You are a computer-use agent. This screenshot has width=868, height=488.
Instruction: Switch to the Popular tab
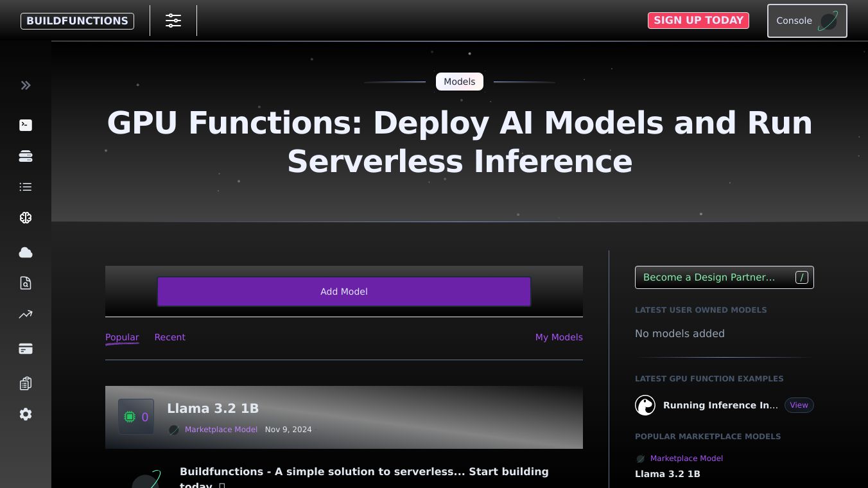(122, 337)
